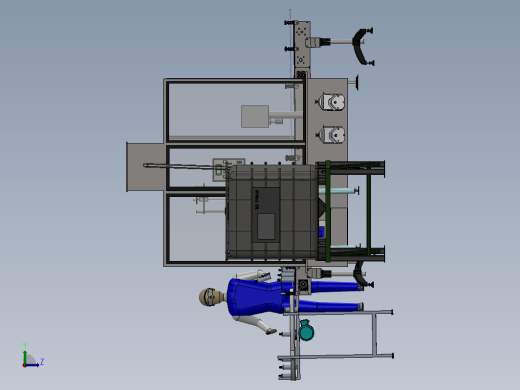Select the grey square box inside the glass enclosure
Viewport: 520px width, 390px height.
[255, 116]
